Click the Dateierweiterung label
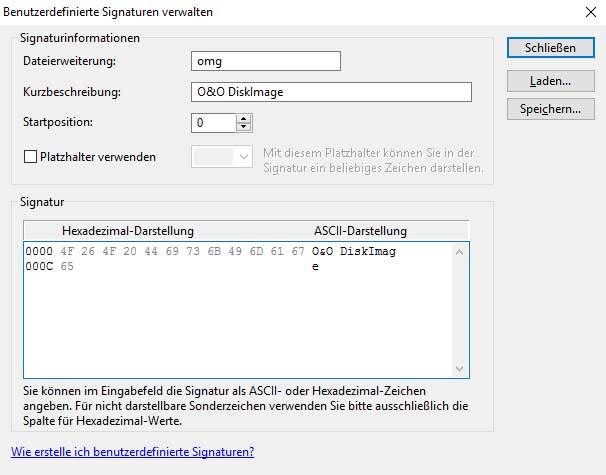Screen dimensions: 606x475 pos(70,61)
